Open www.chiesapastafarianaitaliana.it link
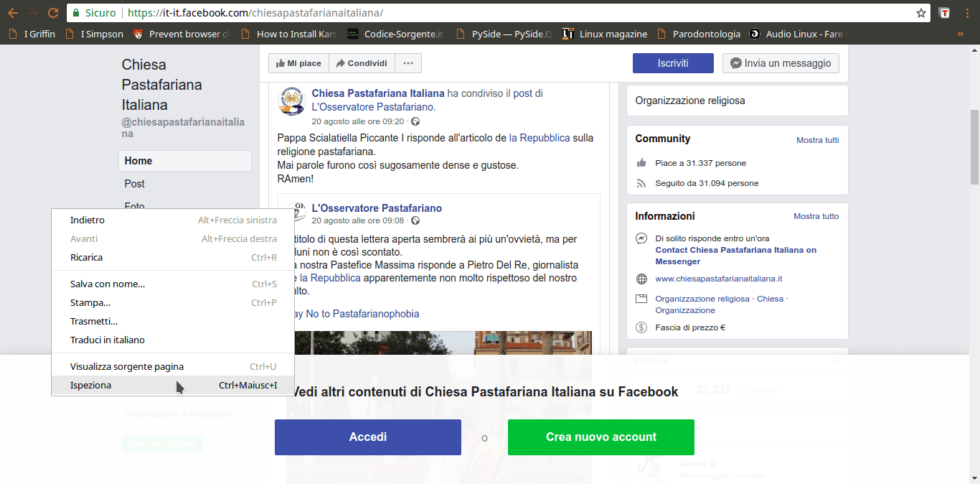This screenshot has height=484, width=980. [719, 279]
